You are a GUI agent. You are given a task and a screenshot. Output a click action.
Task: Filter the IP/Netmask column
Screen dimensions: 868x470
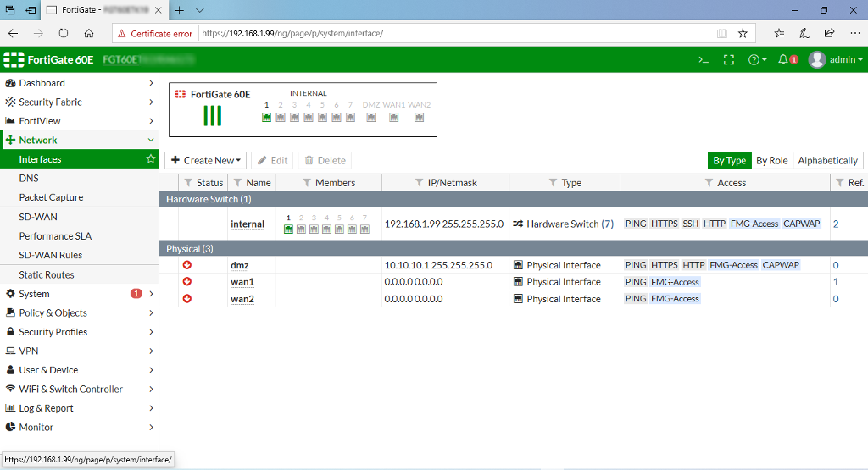click(419, 182)
